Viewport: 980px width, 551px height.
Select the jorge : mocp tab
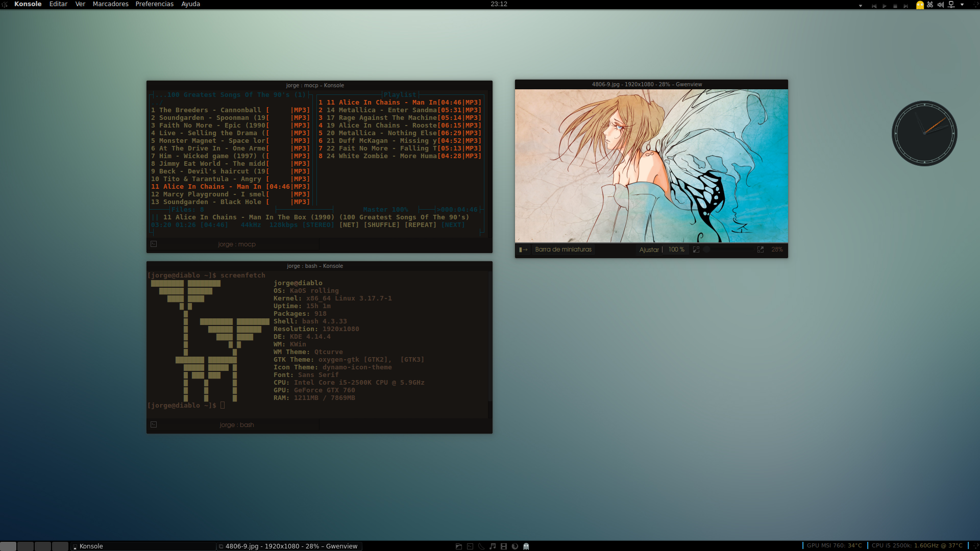click(x=237, y=244)
